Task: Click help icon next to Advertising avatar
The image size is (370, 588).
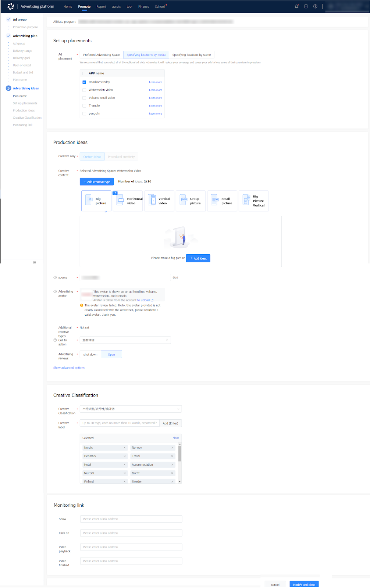Action: [55, 291]
